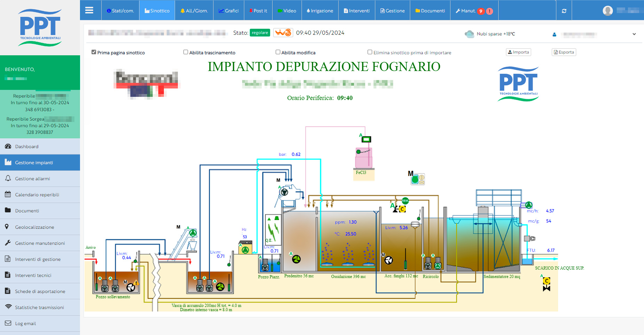Open the Stati/com. tab
The image size is (644, 335).
pyautogui.click(x=120, y=10)
